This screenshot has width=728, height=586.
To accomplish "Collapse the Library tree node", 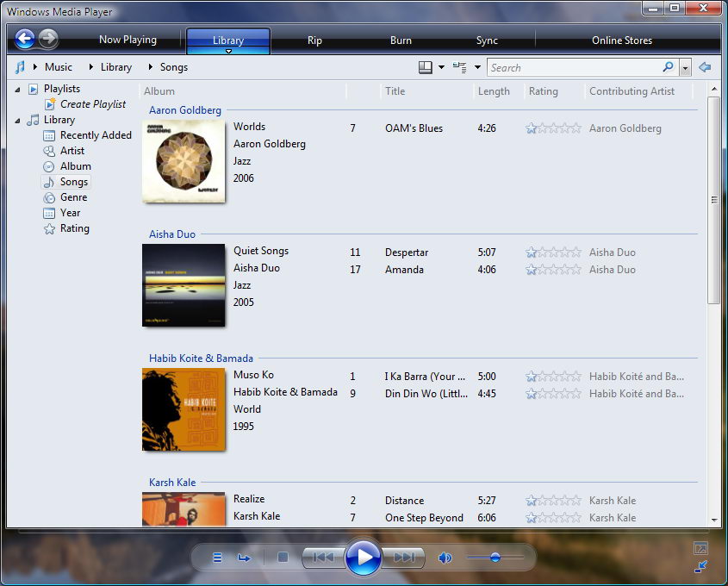I will point(17,121).
